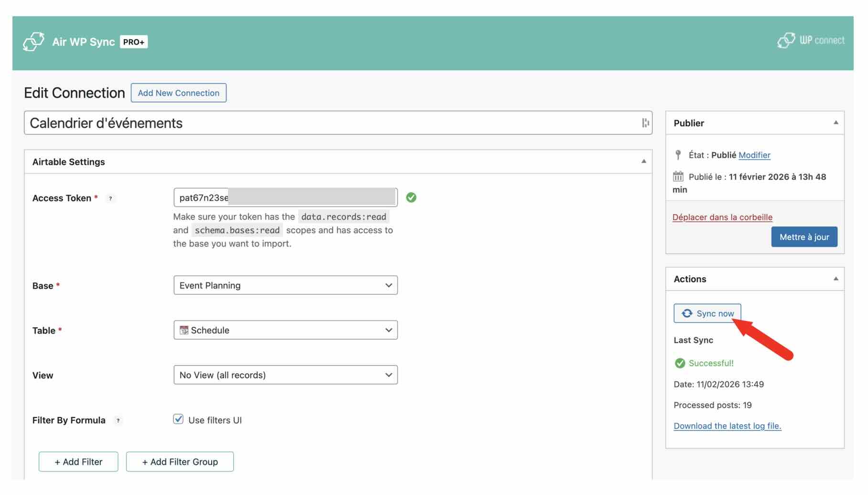Screen dimensions: 868x495
Task: Click the View field label
Action: (43, 376)
